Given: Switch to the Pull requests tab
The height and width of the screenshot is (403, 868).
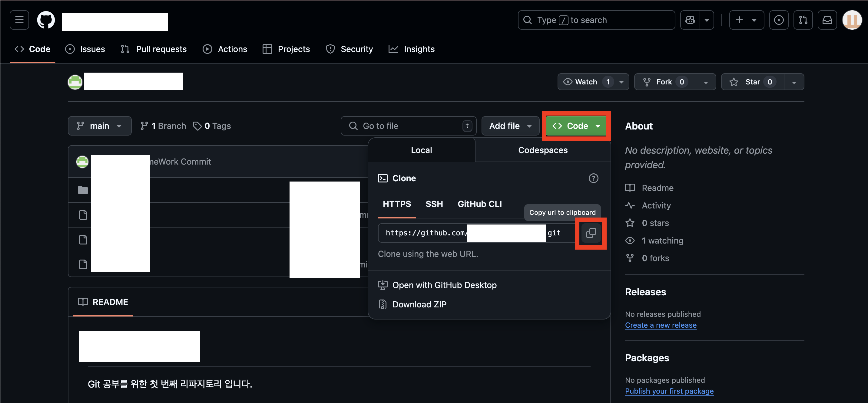Looking at the screenshot, I should pos(154,49).
